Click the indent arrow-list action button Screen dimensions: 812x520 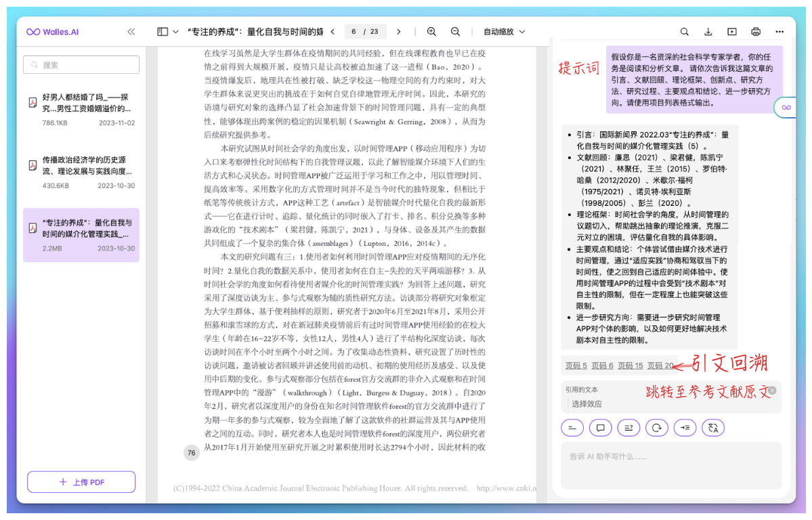click(x=685, y=428)
